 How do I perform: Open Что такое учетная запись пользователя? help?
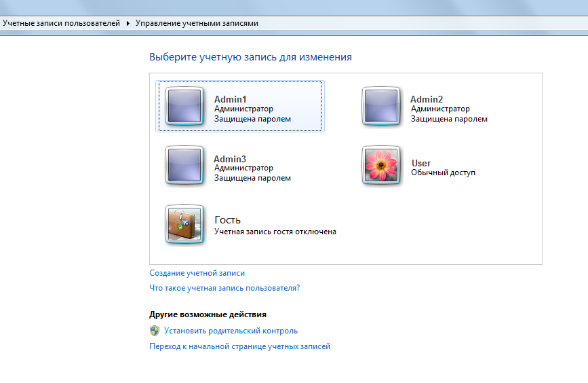tap(224, 288)
